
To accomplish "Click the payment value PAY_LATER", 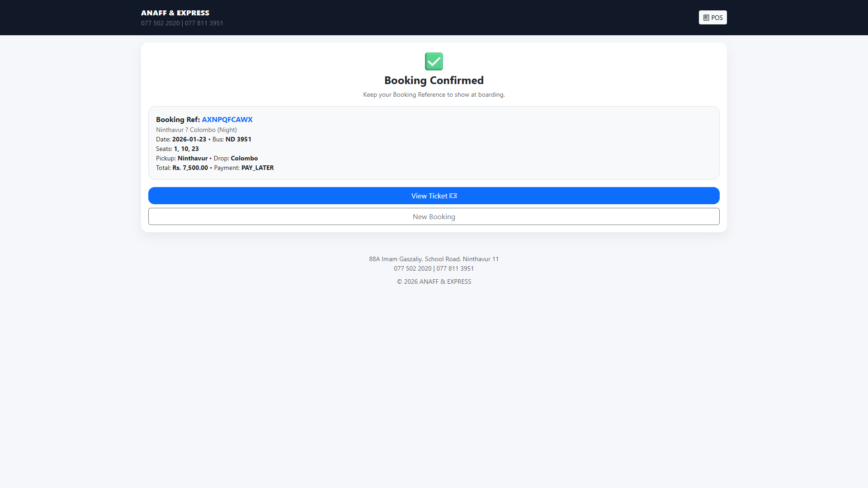I will point(258,168).
